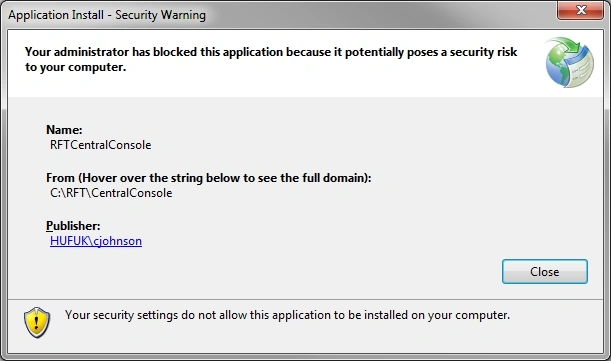This screenshot has width=611, height=361.
Task: Click the Publisher: label
Action: [73, 226]
